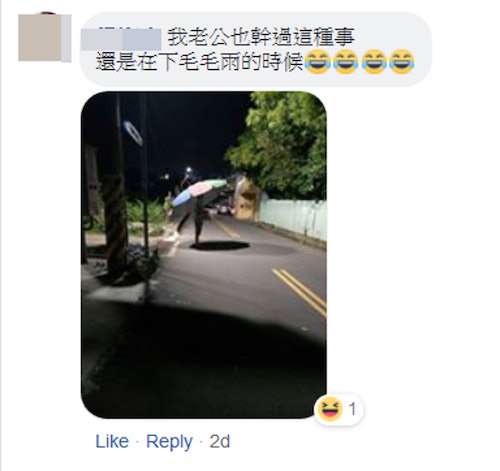Click the colorful umbrella in the photo
The height and width of the screenshot is (471, 500).
(x=199, y=192)
